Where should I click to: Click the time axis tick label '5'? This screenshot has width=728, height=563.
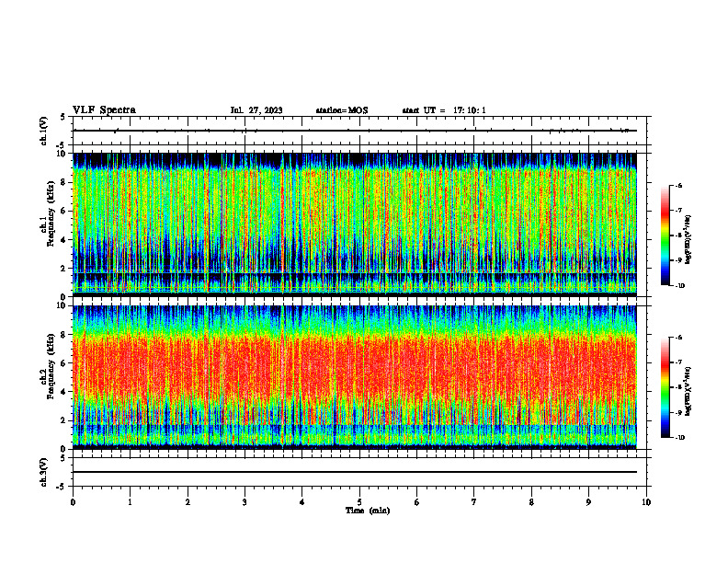(x=359, y=502)
